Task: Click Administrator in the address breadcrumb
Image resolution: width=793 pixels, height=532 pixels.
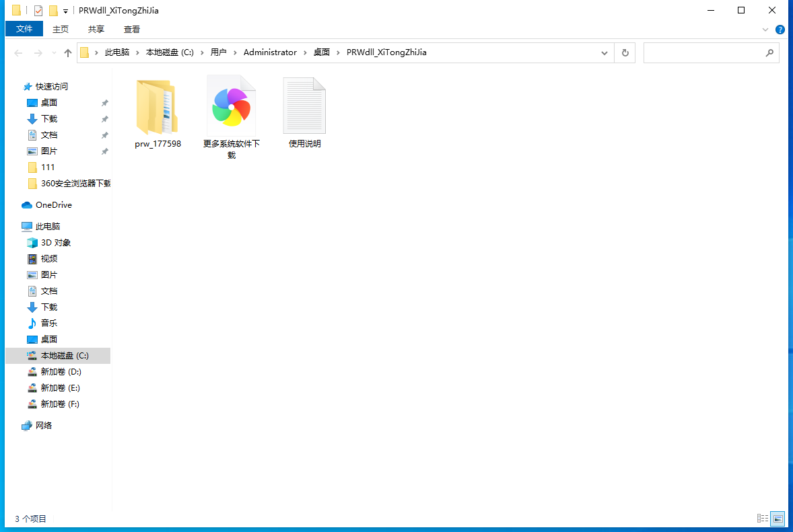Action: pos(270,52)
